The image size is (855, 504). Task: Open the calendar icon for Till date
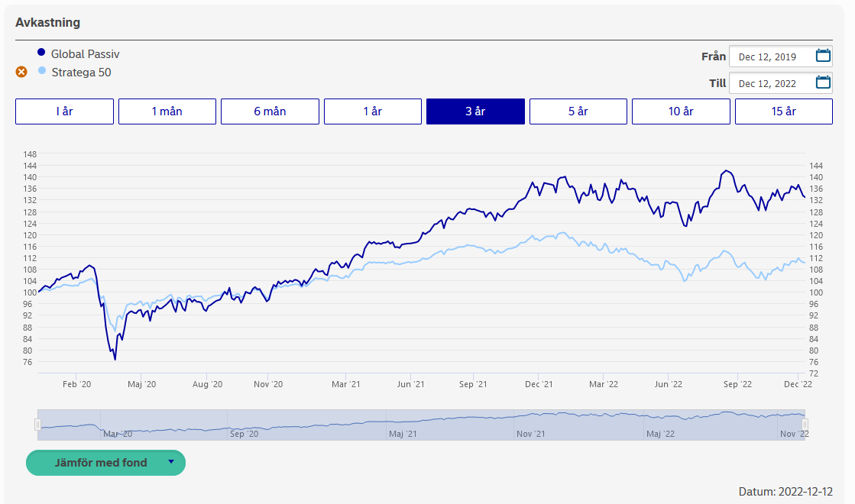click(823, 82)
